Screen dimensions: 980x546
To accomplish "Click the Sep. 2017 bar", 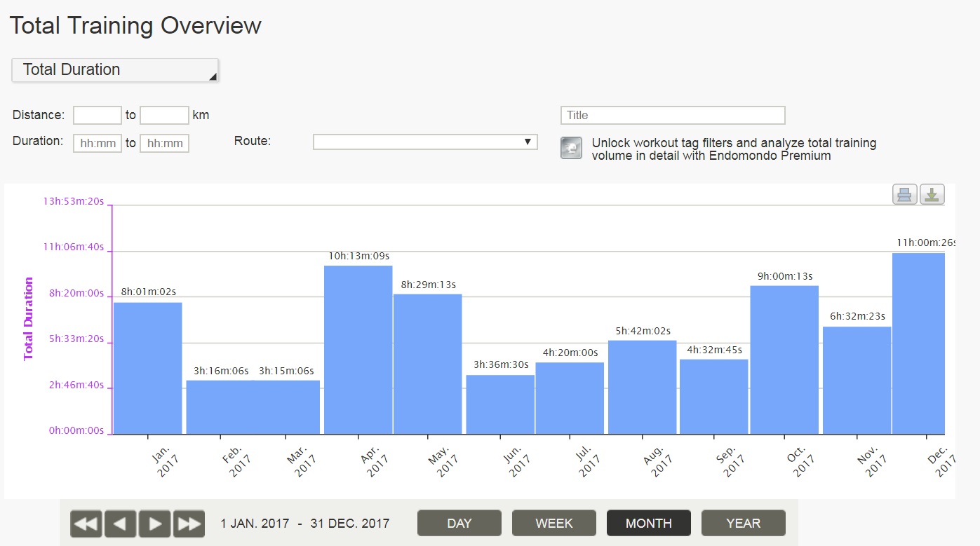I will (x=714, y=397).
